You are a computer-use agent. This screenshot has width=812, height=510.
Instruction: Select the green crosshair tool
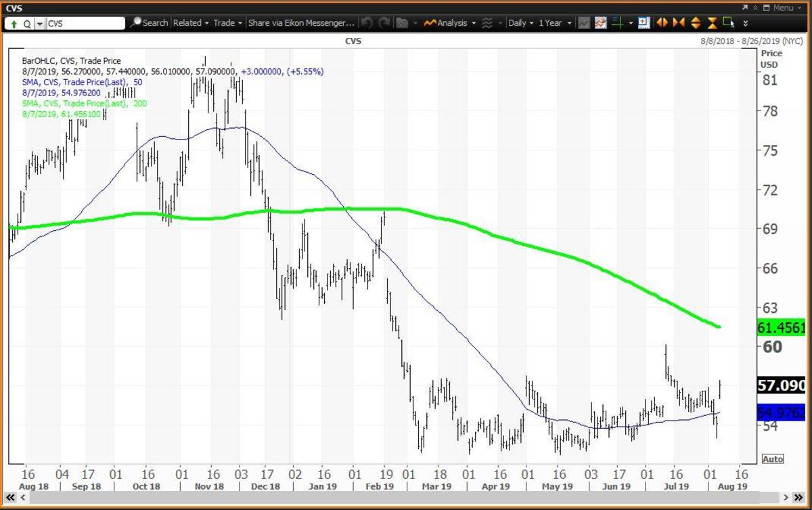pos(617,23)
